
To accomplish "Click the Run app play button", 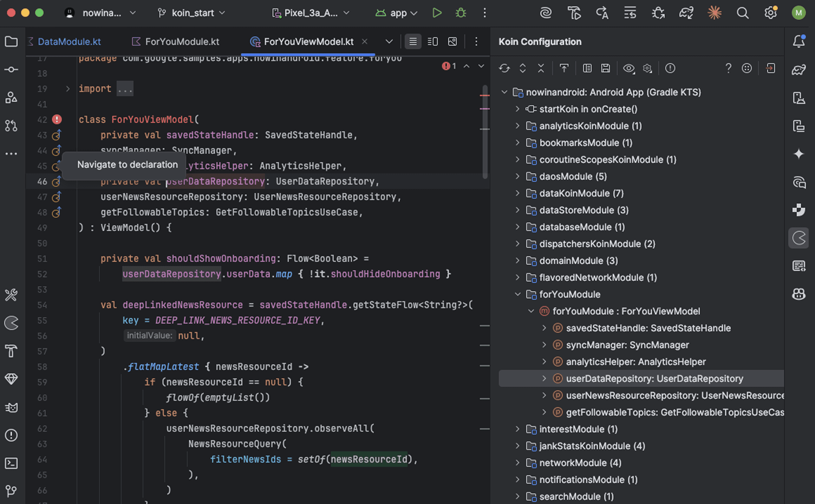I will pos(437,13).
